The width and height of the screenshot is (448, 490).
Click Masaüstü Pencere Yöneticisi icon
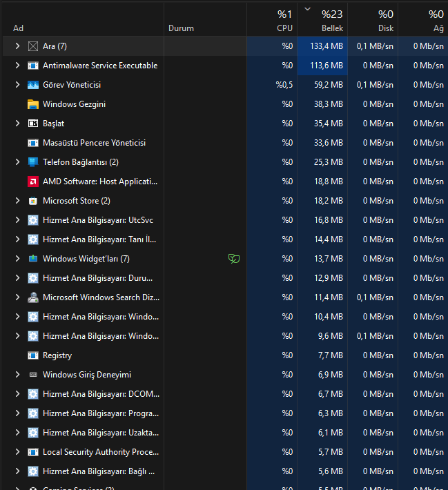click(33, 143)
